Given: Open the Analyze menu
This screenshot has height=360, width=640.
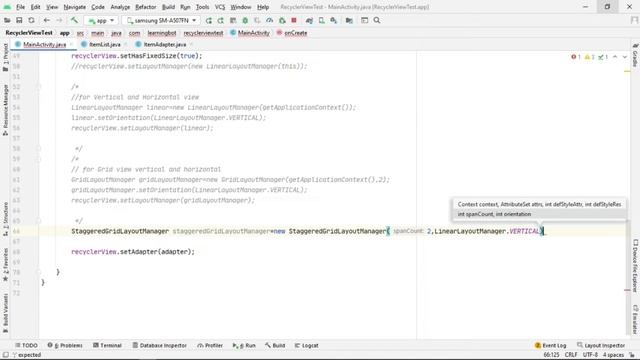Looking at the screenshot, I should (x=120, y=7).
